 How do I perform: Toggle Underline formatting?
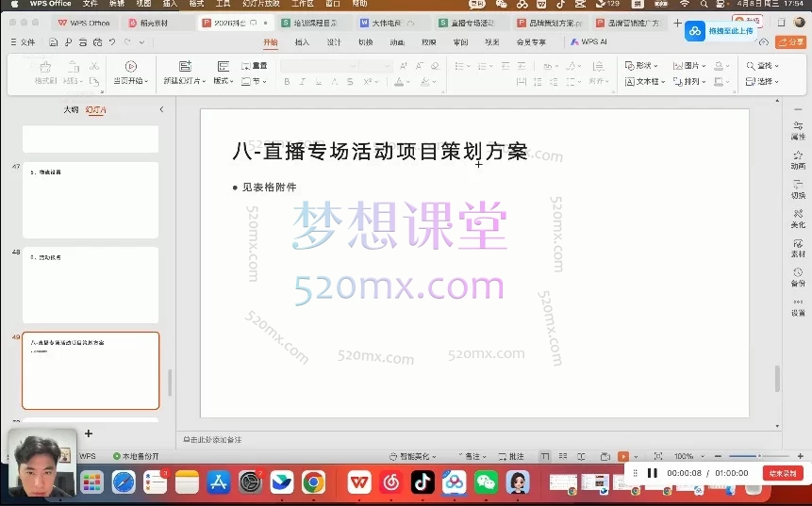[319, 82]
